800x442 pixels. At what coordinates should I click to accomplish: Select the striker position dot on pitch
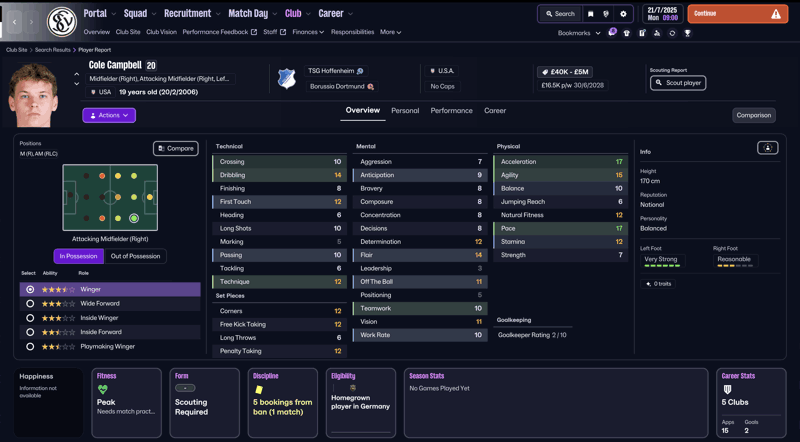pos(149,197)
